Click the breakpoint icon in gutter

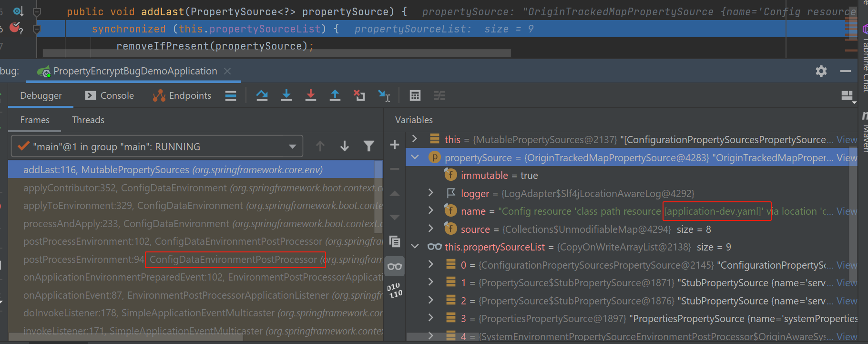pyautogui.click(x=16, y=28)
